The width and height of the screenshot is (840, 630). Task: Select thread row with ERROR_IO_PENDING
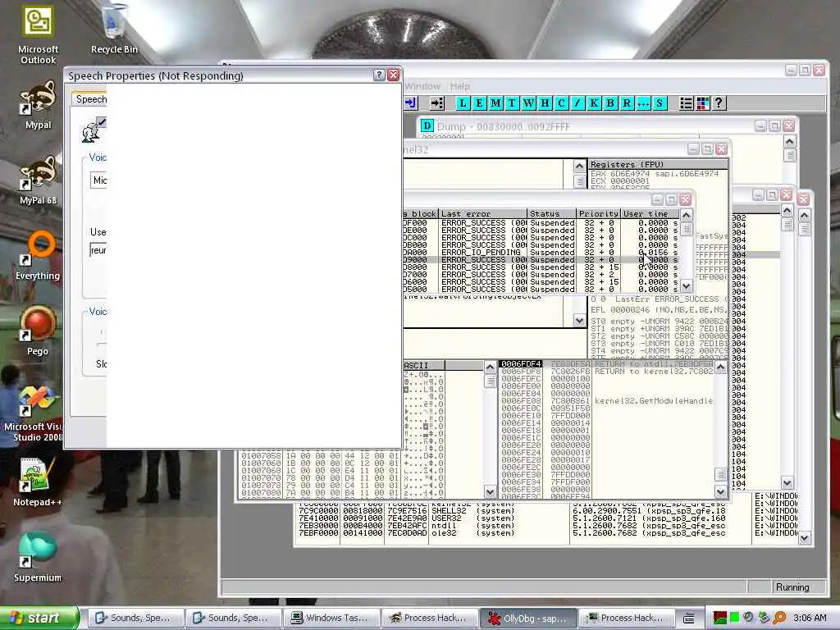541,253
